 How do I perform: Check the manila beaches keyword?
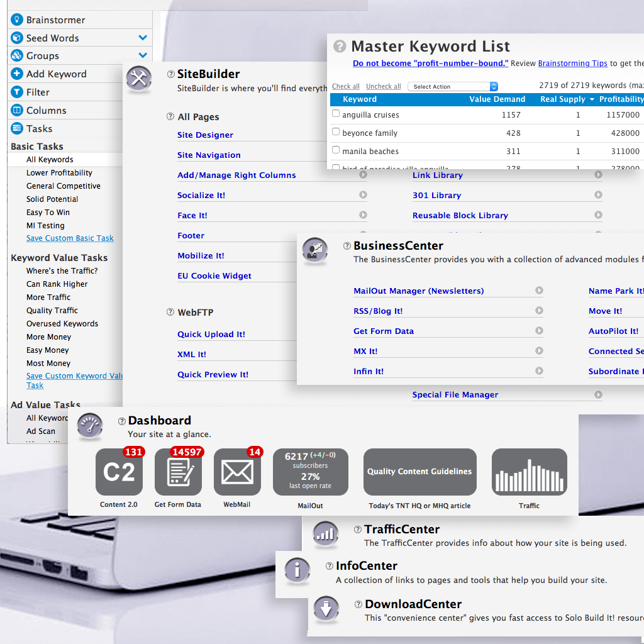(x=335, y=150)
